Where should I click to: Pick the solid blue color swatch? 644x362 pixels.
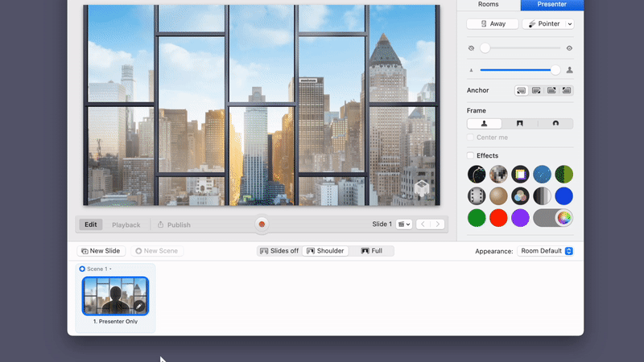(x=564, y=196)
